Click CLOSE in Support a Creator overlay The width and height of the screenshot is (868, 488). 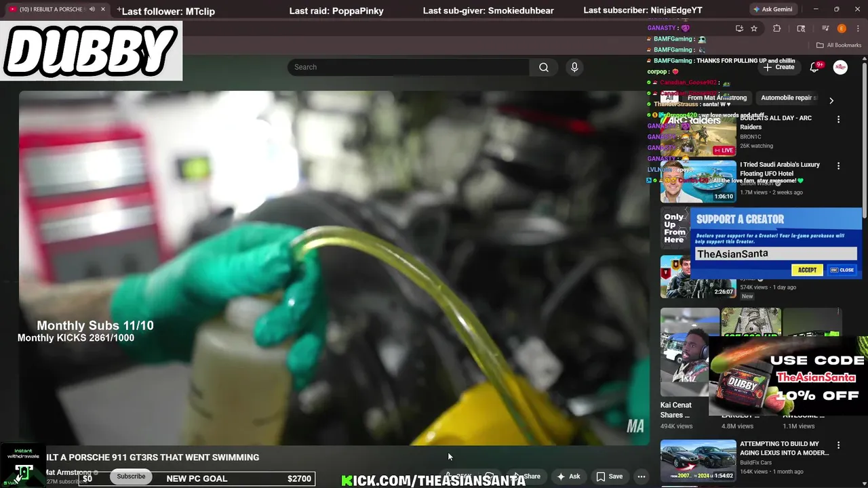842,270
